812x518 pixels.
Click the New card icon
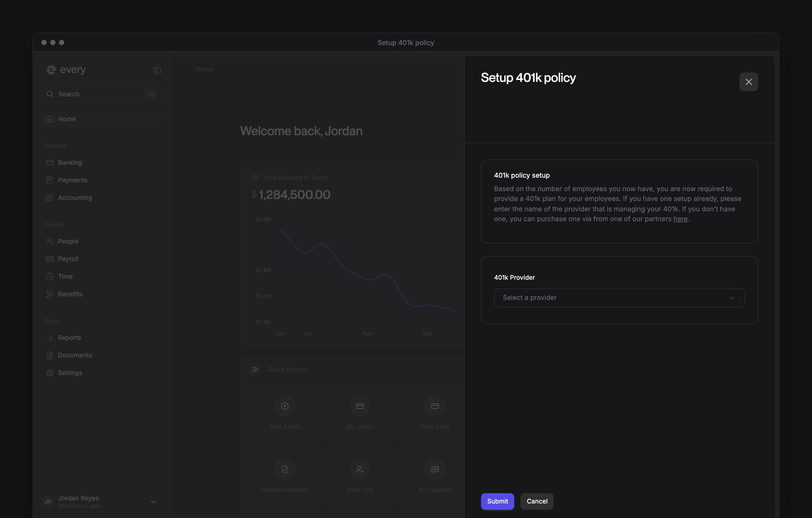(435, 406)
